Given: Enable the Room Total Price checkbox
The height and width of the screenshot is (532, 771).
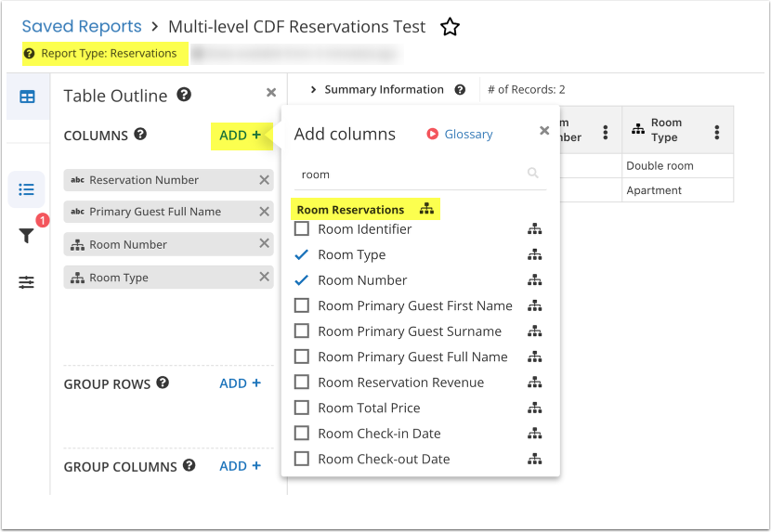Looking at the screenshot, I should tap(302, 408).
